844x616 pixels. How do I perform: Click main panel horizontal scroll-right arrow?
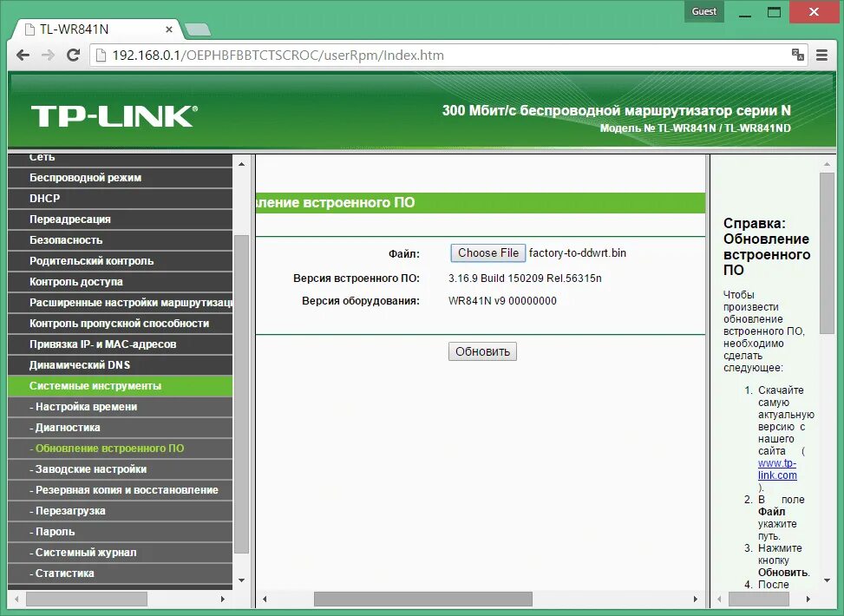pos(696,599)
